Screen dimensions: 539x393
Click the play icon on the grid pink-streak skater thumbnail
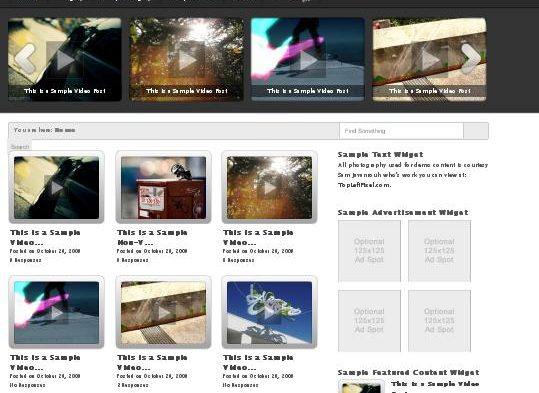pyautogui.click(x=56, y=313)
